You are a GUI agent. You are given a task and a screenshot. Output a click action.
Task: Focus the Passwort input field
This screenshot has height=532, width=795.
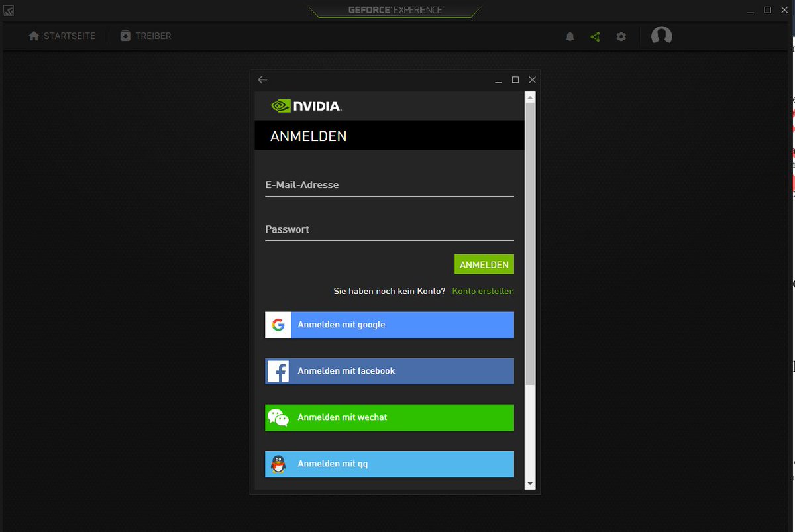point(390,230)
